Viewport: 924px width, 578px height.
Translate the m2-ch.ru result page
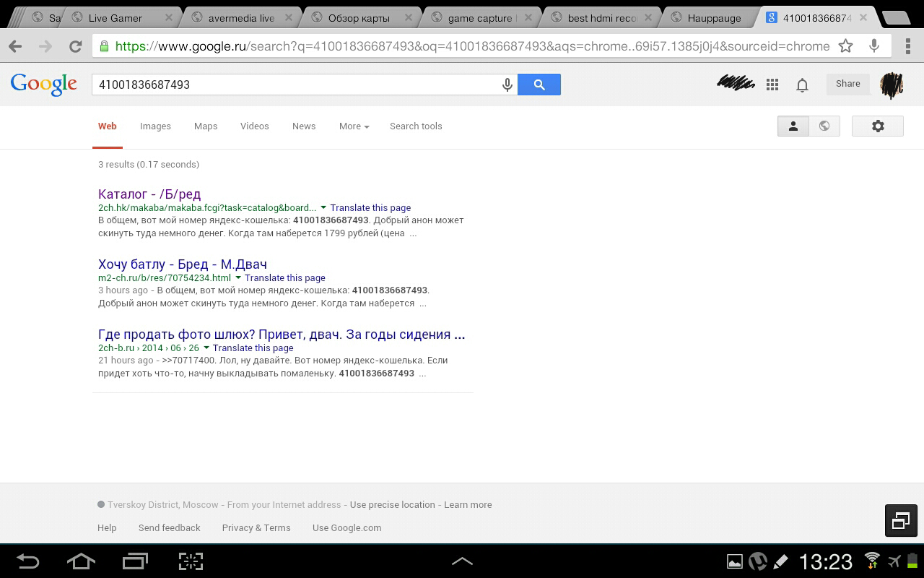coord(285,278)
